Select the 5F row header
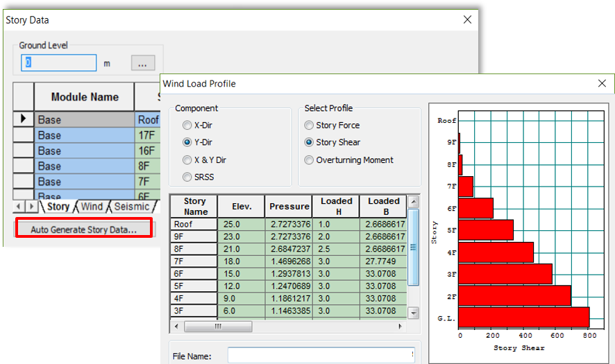The image size is (615, 364). point(194,286)
